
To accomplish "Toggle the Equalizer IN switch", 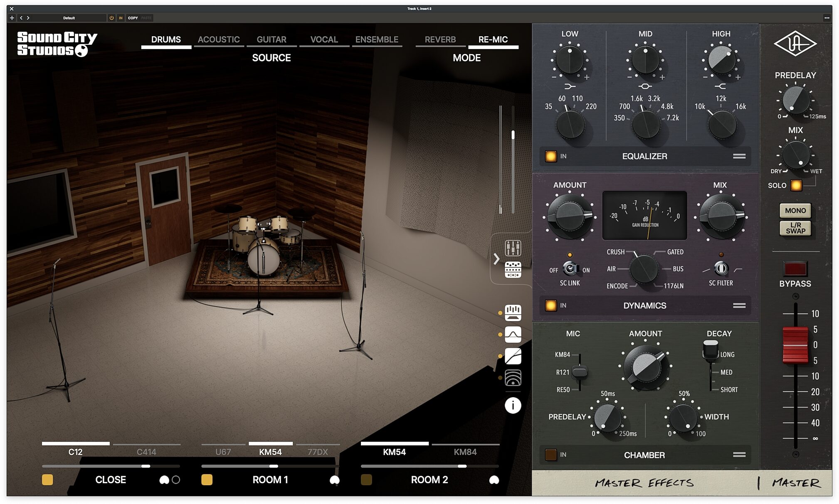I will pos(550,156).
